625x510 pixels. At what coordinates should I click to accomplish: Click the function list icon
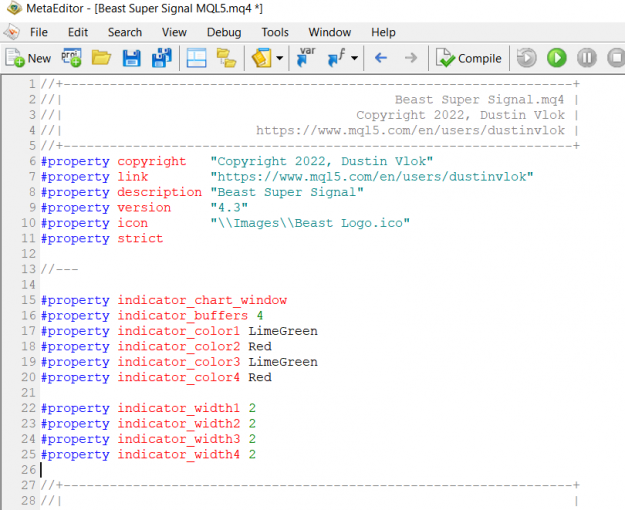(x=336, y=58)
